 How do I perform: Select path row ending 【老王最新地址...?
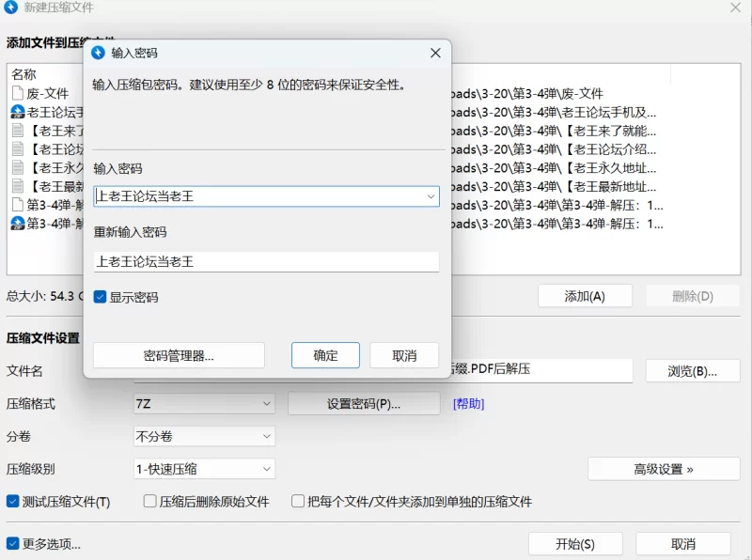(554, 186)
